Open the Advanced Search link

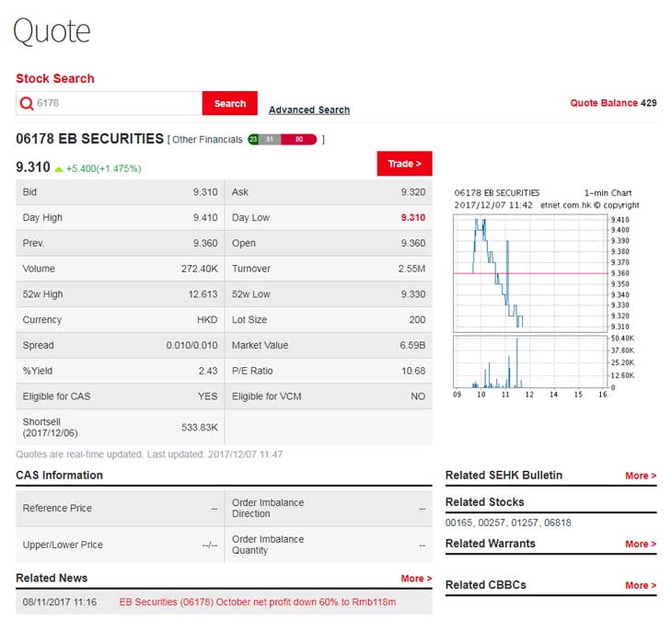click(309, 110)
